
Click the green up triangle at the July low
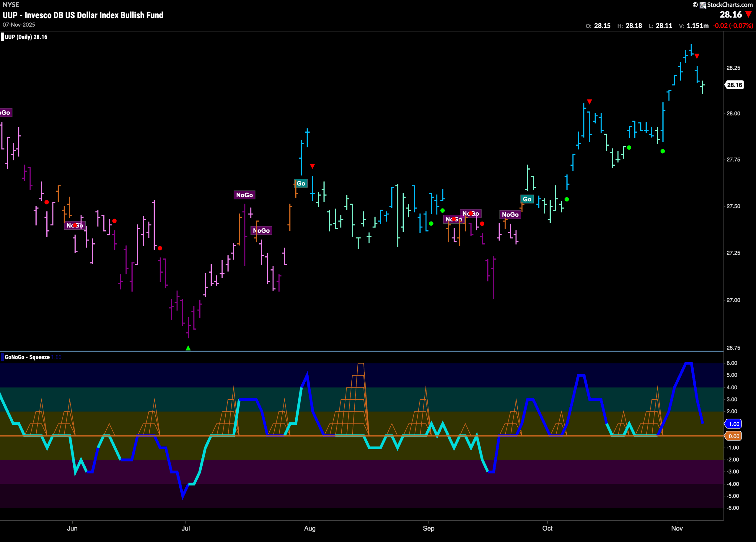188,348
